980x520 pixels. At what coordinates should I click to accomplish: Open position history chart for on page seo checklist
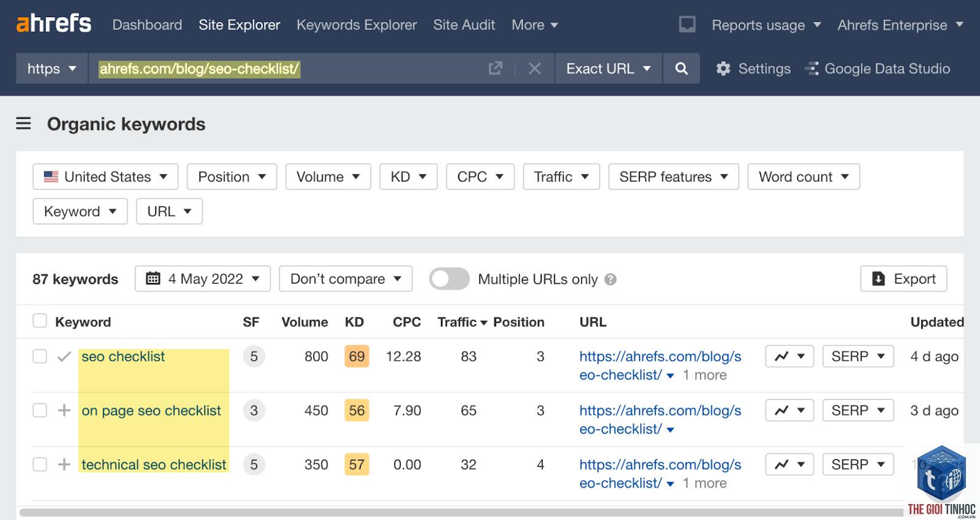click(790, 410)
